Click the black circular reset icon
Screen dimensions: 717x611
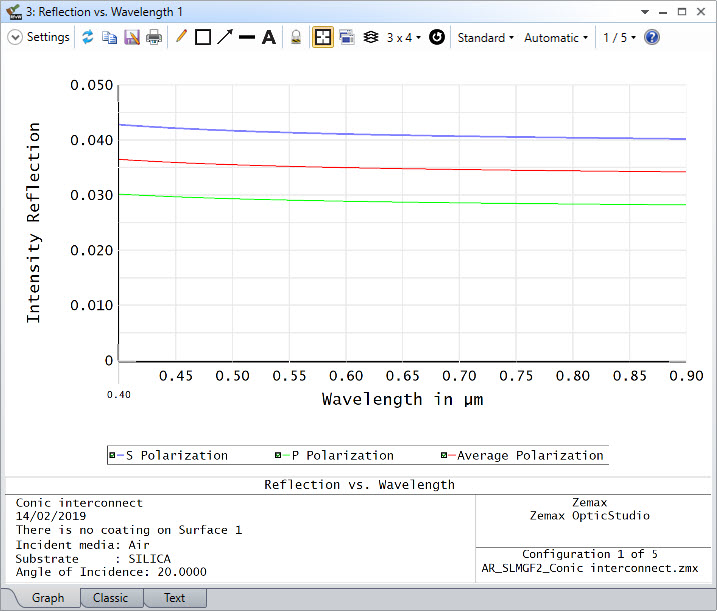(437, 37)
